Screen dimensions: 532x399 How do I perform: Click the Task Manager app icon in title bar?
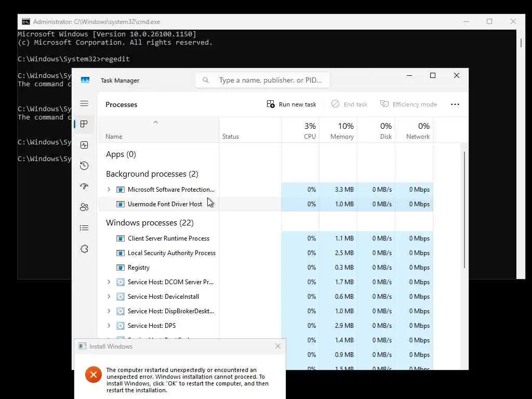[85, 80]
